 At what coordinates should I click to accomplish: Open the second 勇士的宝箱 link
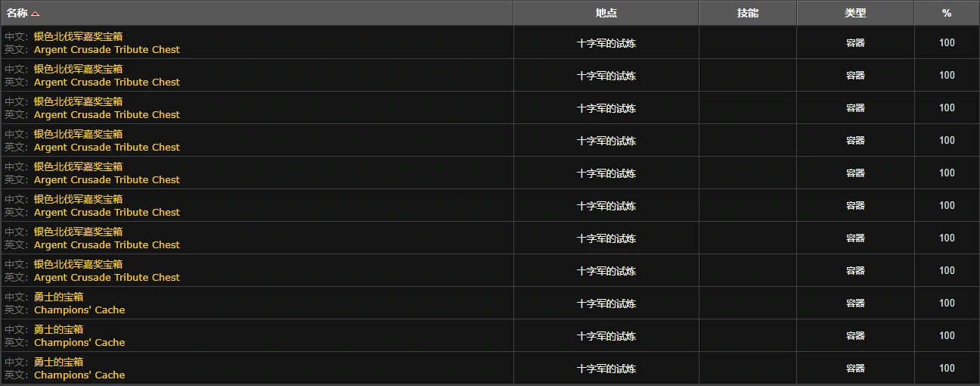click(x=58, y=329)
